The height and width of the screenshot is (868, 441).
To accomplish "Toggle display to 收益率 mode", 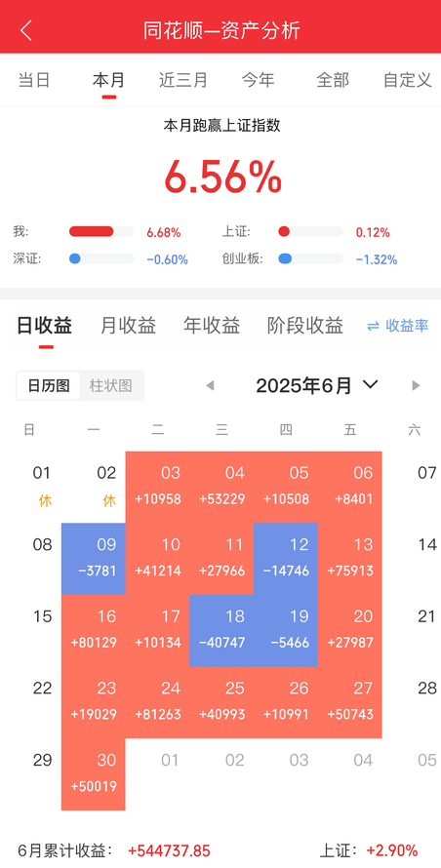I will click(x=398, y=326).
